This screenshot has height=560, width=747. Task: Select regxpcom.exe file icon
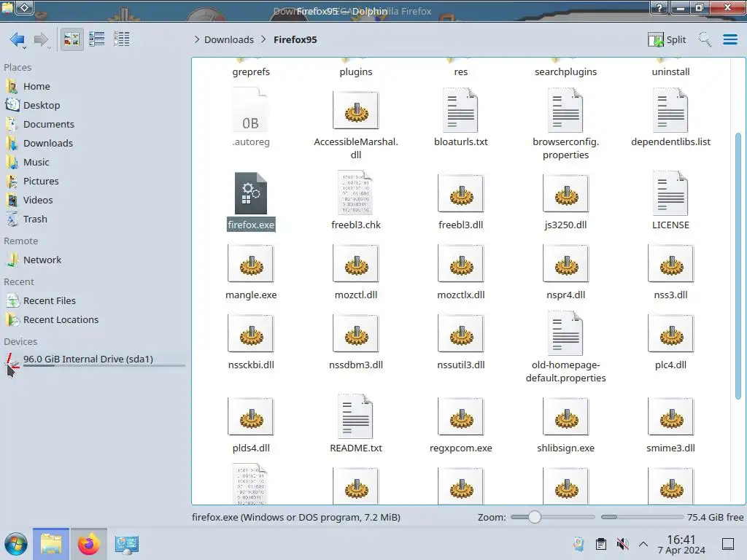coord(461,416)
